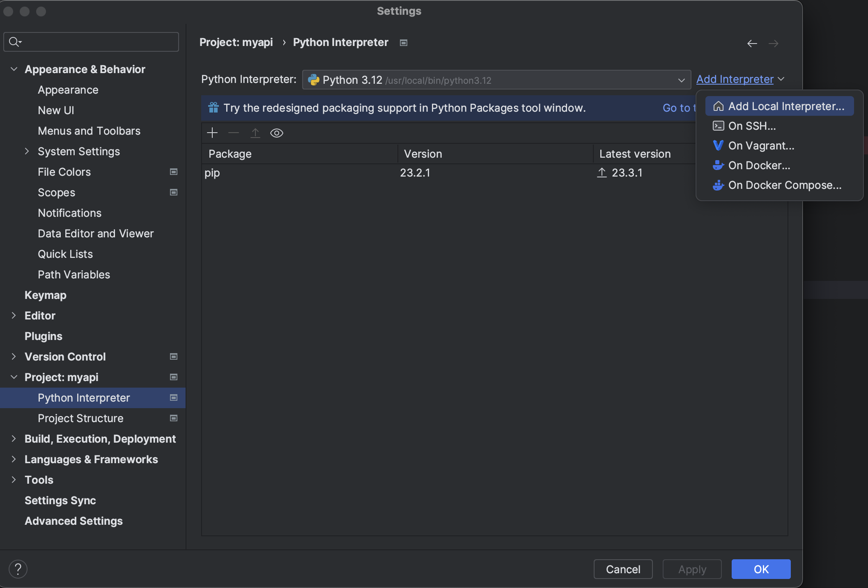Click the upgrade package arrow icon
This screenshot has width=868, height=588.
click(255, 133)
